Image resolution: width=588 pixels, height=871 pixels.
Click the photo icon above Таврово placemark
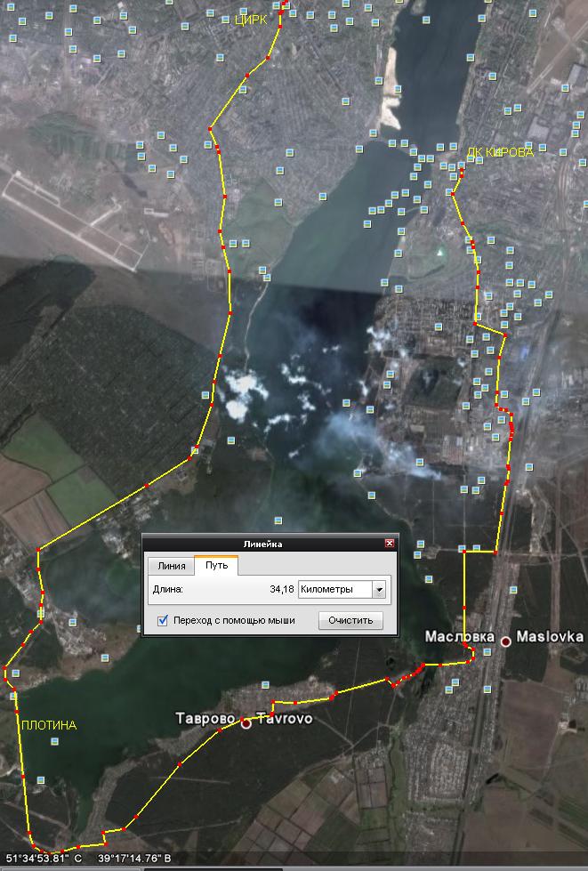coord(265,684)
